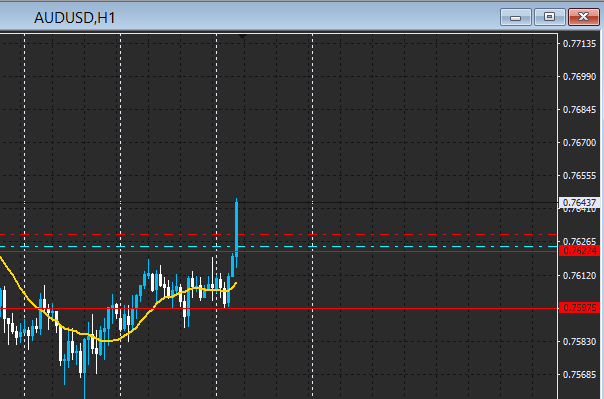Minimize the AUDUSD,H1 chart window

coord(516,17)
